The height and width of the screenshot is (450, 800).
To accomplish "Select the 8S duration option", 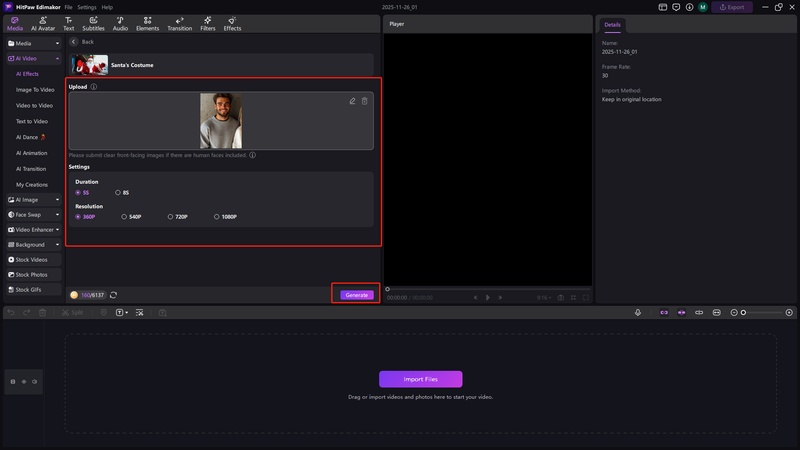I will pos(122,192).
